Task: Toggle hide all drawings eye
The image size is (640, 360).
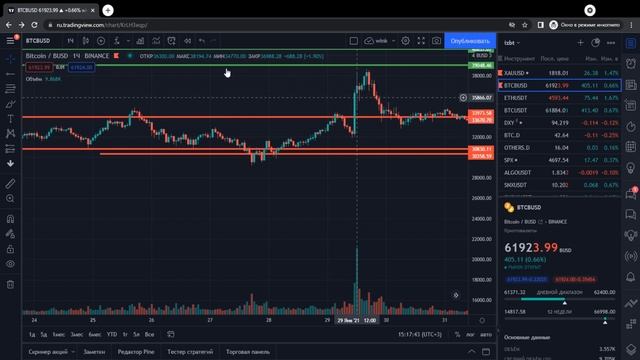Action: pos(10,264)
